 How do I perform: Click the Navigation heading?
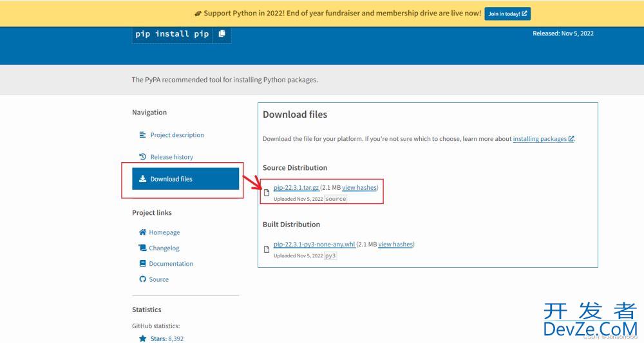[149, 113]
